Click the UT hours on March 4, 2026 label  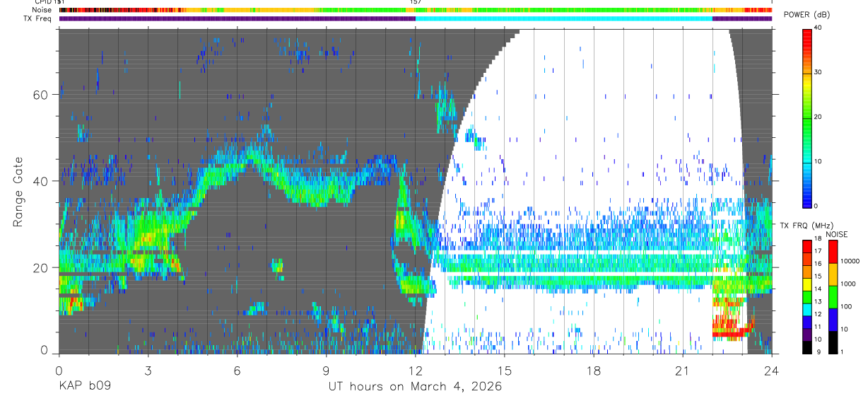pyautogui.click(x=415, y=387)
